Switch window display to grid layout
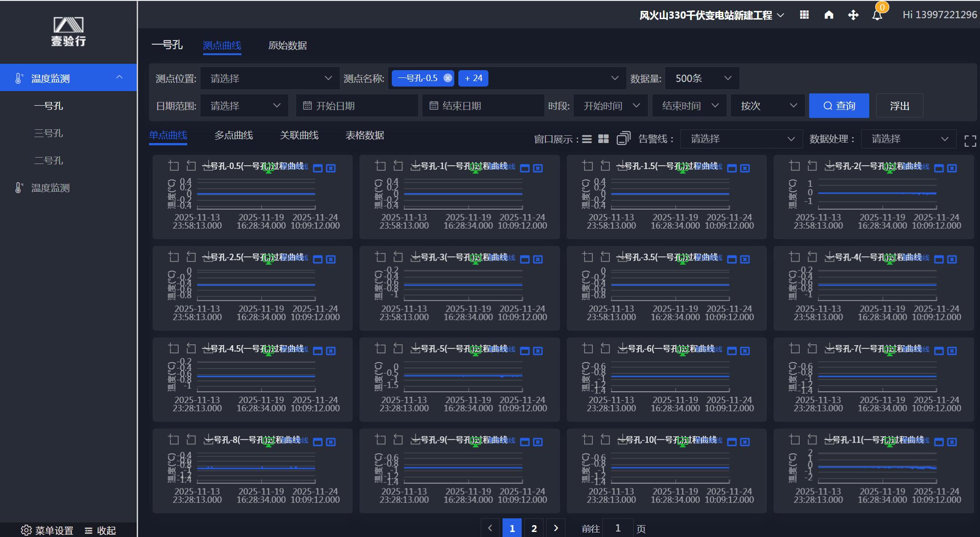The height and width of the screenshot is (537, 980). coord(603,139)
